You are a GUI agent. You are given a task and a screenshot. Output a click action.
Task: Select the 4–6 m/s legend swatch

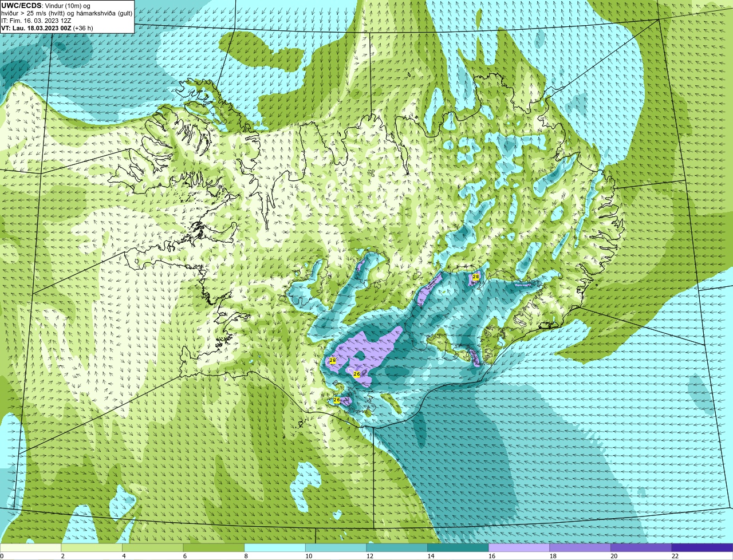pyautogui.click(x=152, y=547)
